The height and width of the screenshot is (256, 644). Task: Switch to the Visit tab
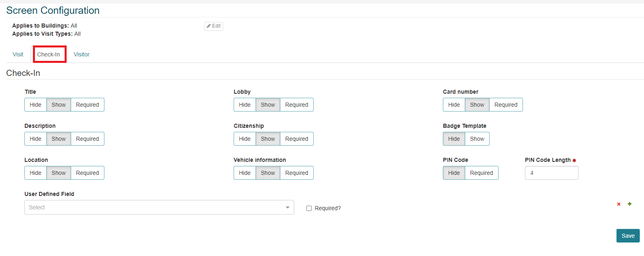[x=18, y=54]
